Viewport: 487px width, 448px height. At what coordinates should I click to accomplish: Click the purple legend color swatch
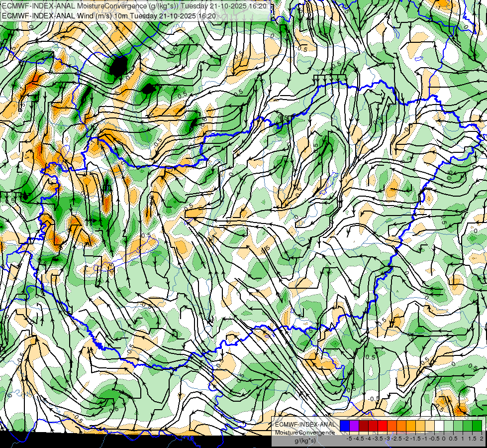click(x=354, y=426)
